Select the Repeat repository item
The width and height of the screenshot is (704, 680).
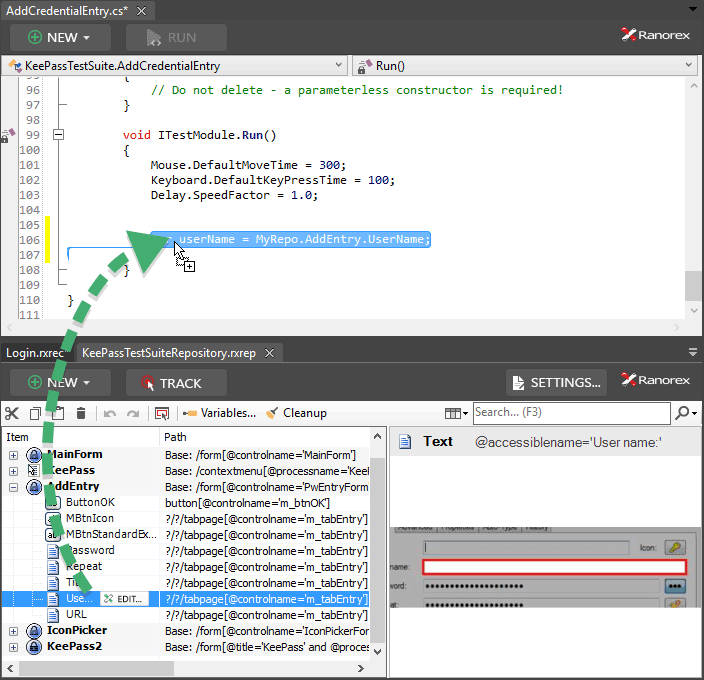tap(84, 566)
